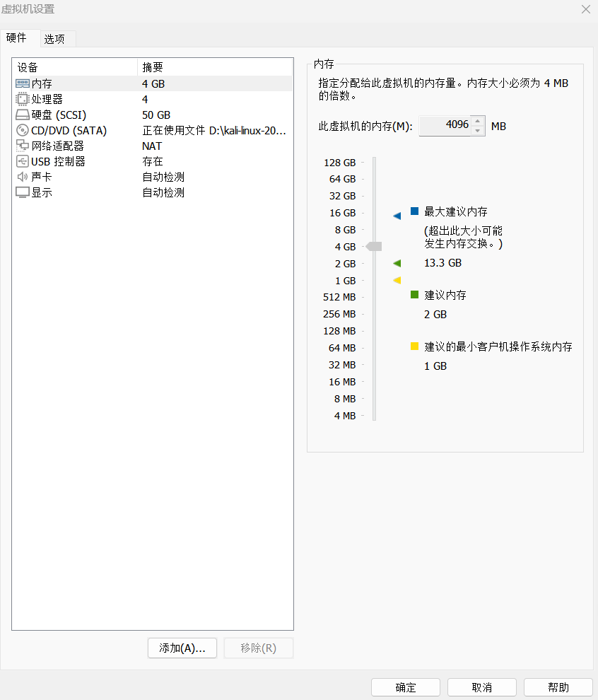Viewport: 598px width, 700px height.
Task: Click the sound card (声卡) speaker icon
Action: coord(23,177)
